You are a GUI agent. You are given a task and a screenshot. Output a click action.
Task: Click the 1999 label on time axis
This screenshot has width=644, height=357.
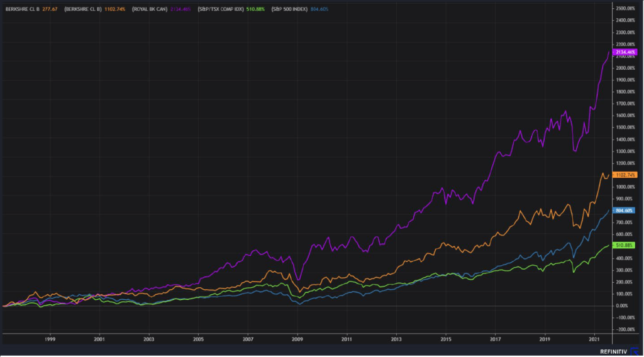click(50, 339)
